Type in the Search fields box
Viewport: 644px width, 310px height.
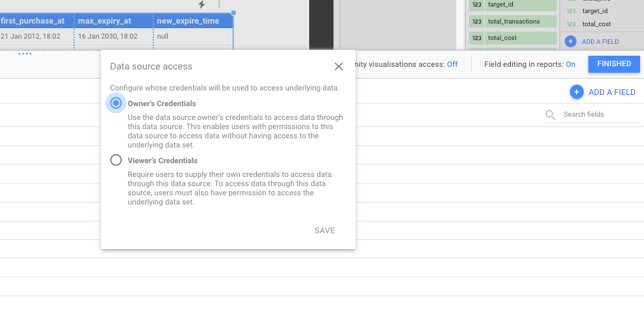tap(600, 115)
